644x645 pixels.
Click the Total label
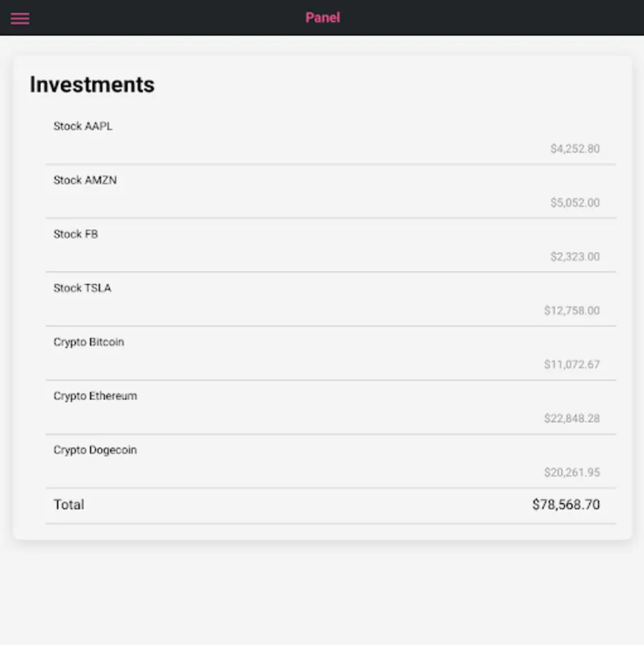(x=69, y=505)
